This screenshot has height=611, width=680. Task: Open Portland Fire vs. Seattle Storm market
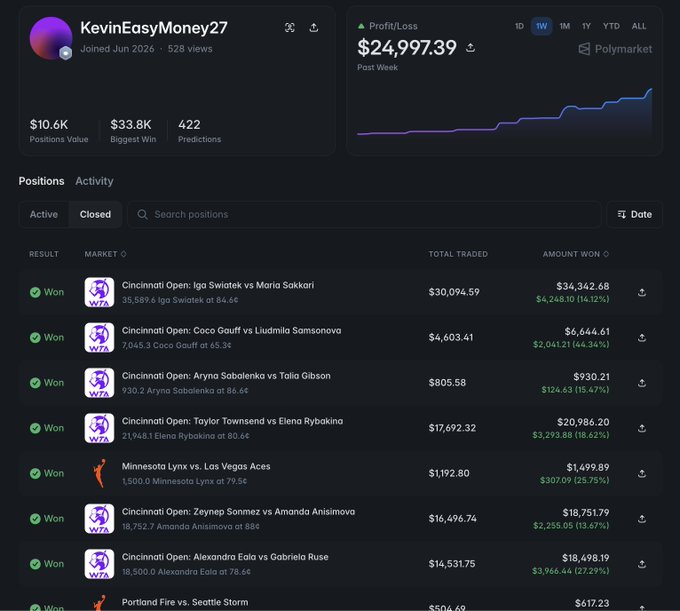click(x=185, y=602)
